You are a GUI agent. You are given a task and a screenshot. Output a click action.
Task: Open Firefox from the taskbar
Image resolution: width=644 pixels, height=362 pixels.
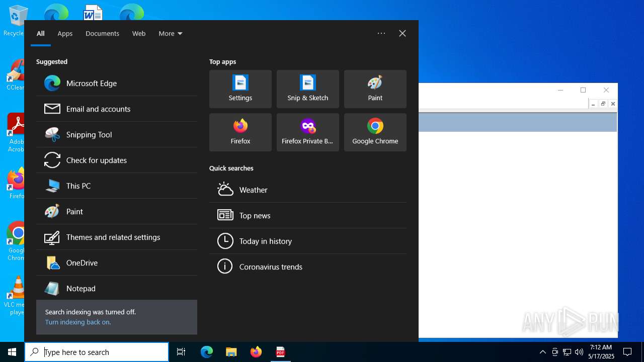click(256, 352)
